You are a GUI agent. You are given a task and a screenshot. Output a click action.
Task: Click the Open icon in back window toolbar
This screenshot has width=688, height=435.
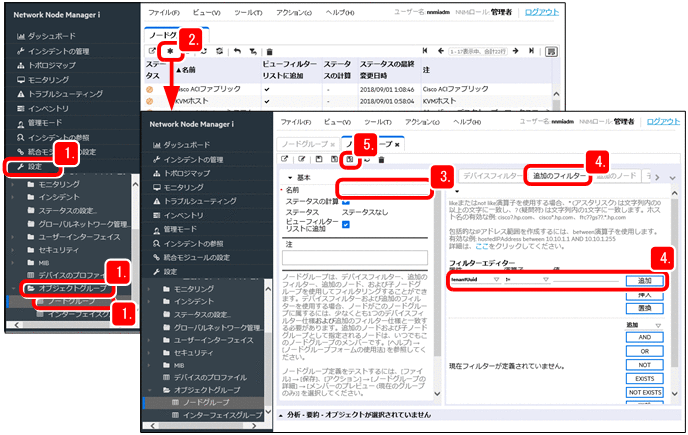152,51
